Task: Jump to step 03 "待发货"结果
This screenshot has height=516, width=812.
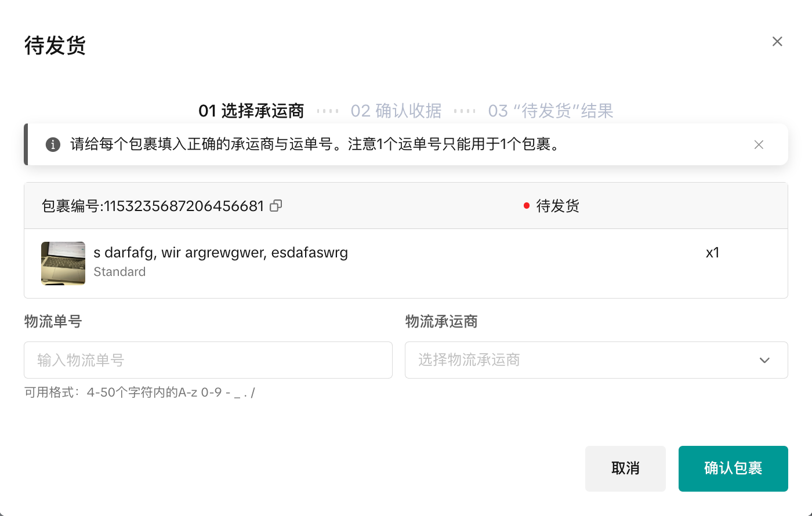Action: (550, 111)
